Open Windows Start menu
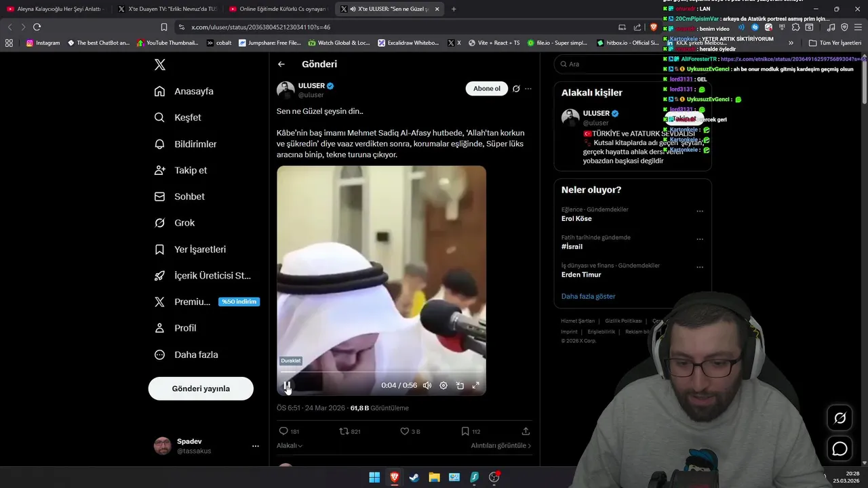The image size is (868, 488). pyautogui.click(x=374, y=477)
